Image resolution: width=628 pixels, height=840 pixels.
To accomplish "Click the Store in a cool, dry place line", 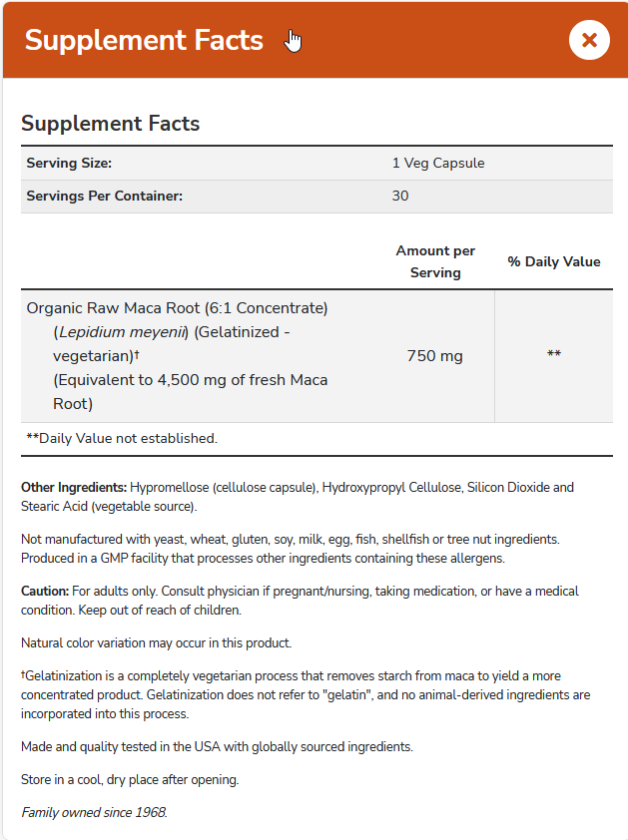I will [130, 779].
